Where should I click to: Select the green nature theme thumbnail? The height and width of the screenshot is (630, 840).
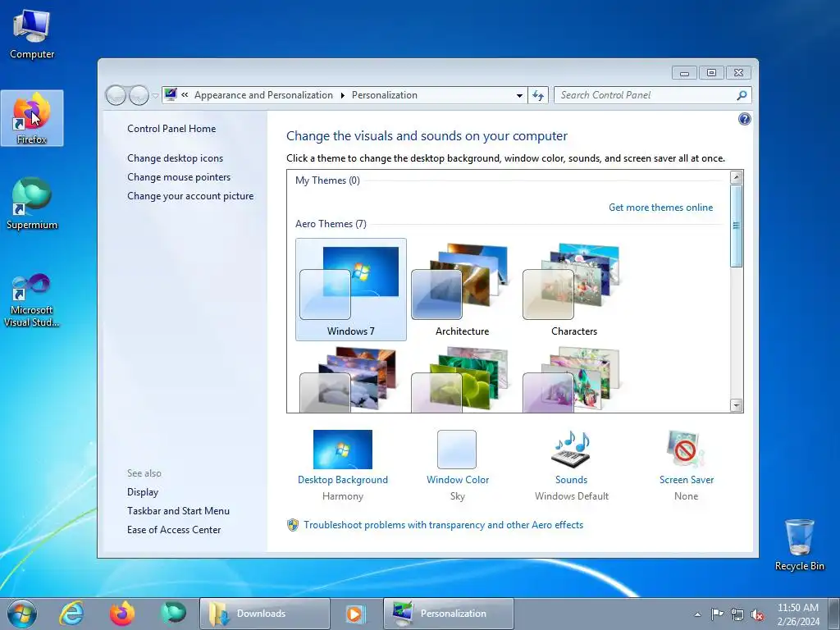[x=459, y=379]
